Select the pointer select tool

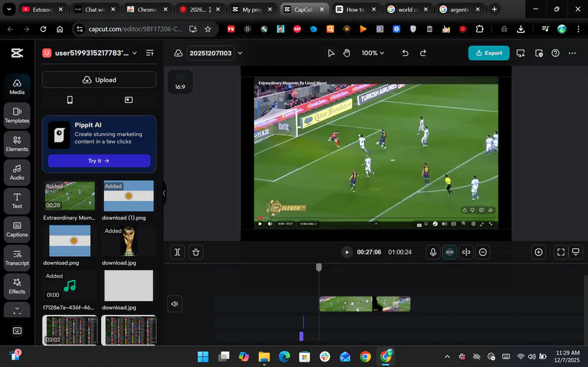click(x=331, y=54)
